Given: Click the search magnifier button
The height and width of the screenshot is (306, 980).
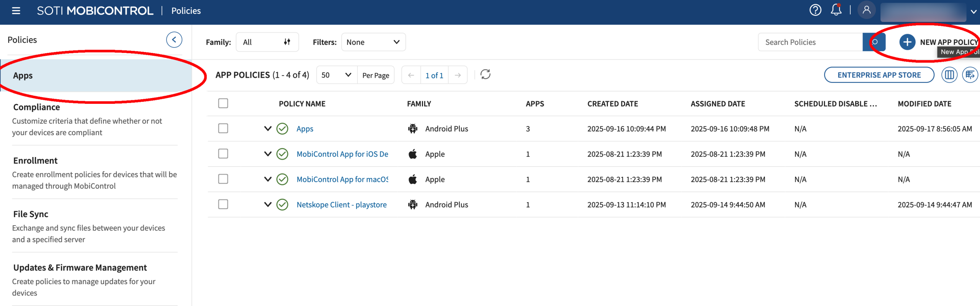Looking at the screenshot, I should pos(874,42).
